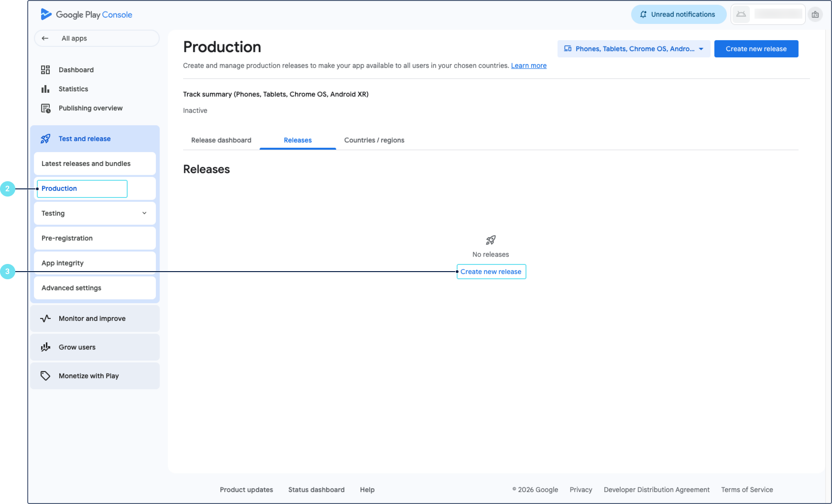Click the Android app avatar icon

741,14
